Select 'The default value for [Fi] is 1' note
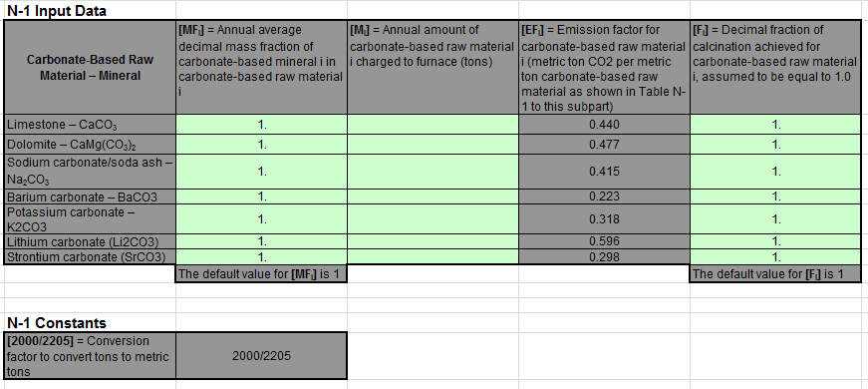This screenshot has height=389, width=868. click(x=775, y=273)
